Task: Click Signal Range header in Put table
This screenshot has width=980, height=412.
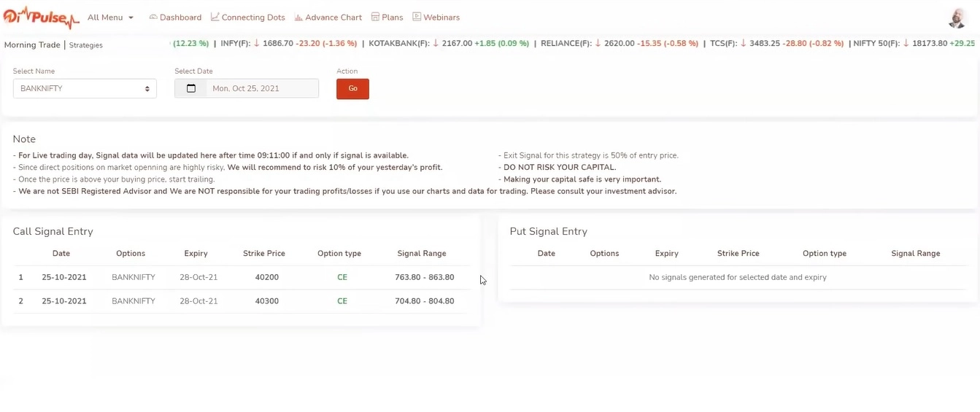Action: click(916, 254)
